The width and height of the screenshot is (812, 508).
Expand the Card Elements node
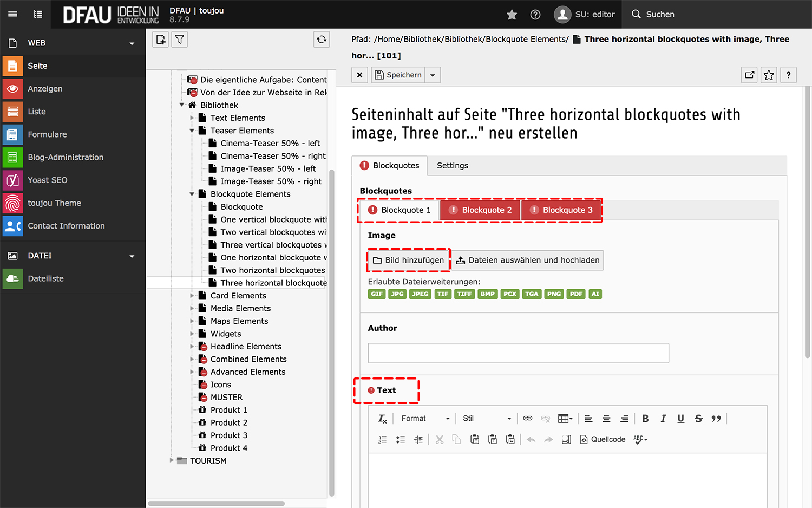tap(192, 296)
